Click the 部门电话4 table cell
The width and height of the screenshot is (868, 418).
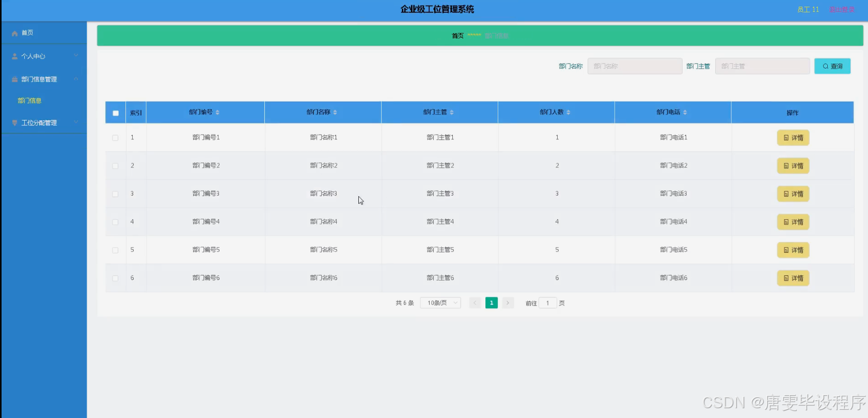674,221
